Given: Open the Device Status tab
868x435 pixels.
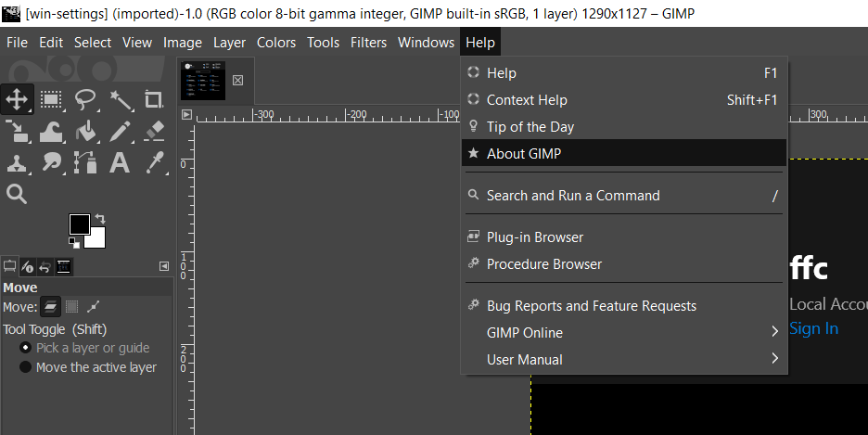Looking at the screenshot, I should click(27, 267).
